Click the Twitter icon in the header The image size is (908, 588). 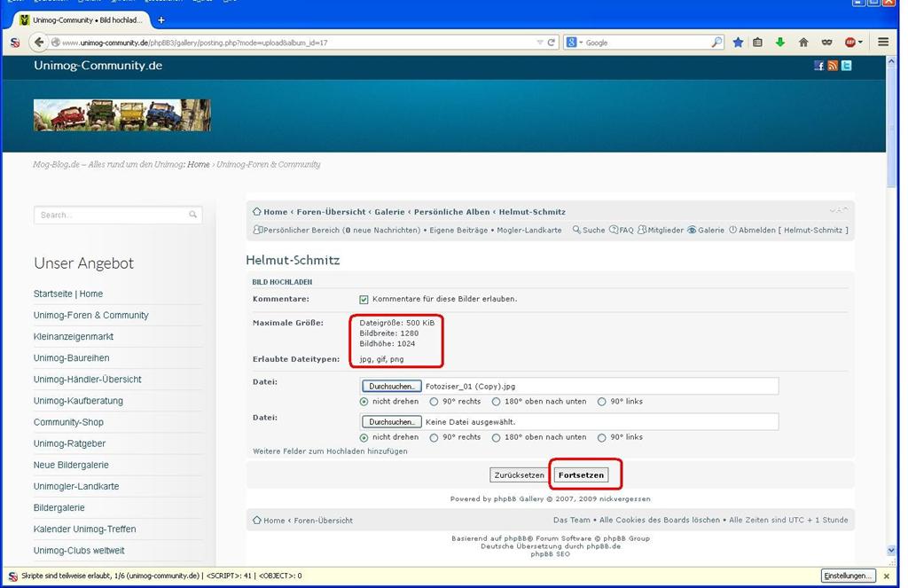pos(847,66)
